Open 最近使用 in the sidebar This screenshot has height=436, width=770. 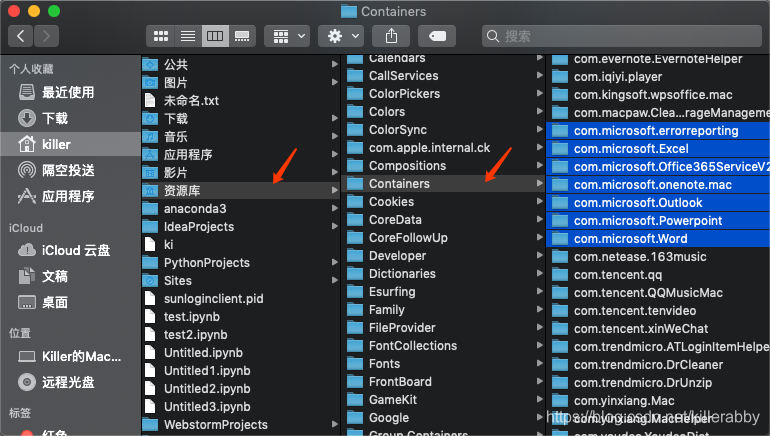point(70,92)
